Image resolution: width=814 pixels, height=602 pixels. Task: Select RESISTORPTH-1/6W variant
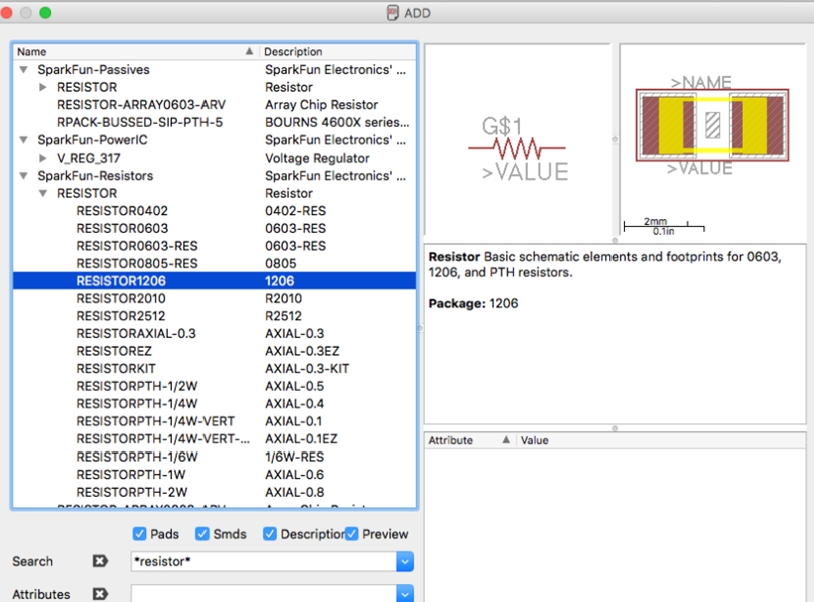pos(214,457)
